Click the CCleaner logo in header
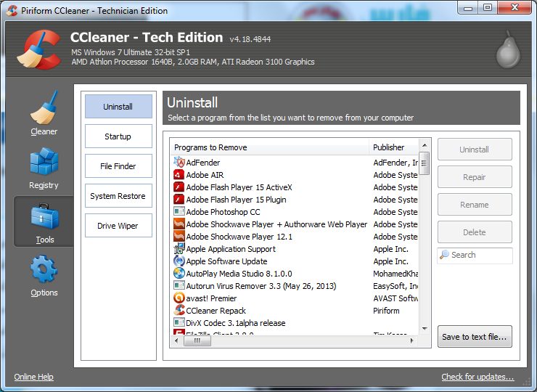Screen dimensions: 537x392 (38, 49)
